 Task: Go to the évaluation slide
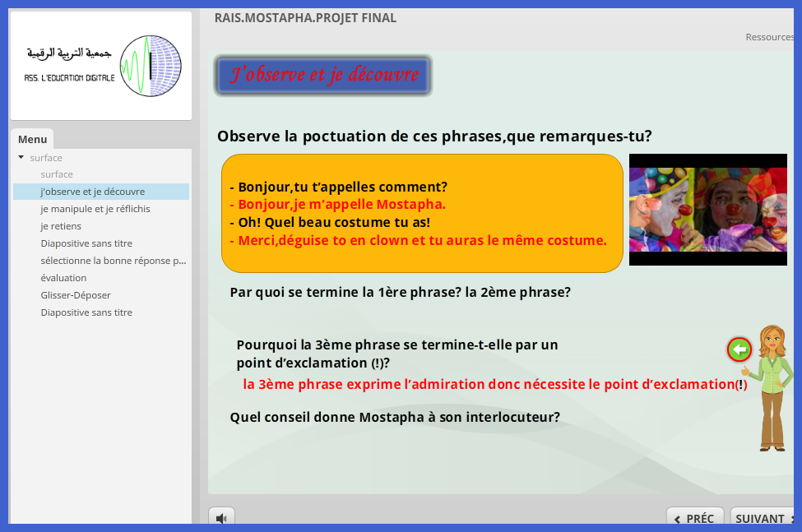tap(63, 278)
